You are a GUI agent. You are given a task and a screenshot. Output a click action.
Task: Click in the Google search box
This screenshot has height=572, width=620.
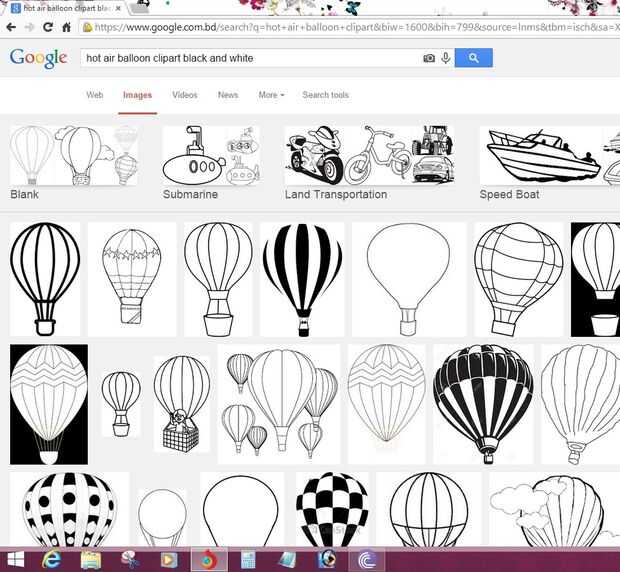(250, 58)
